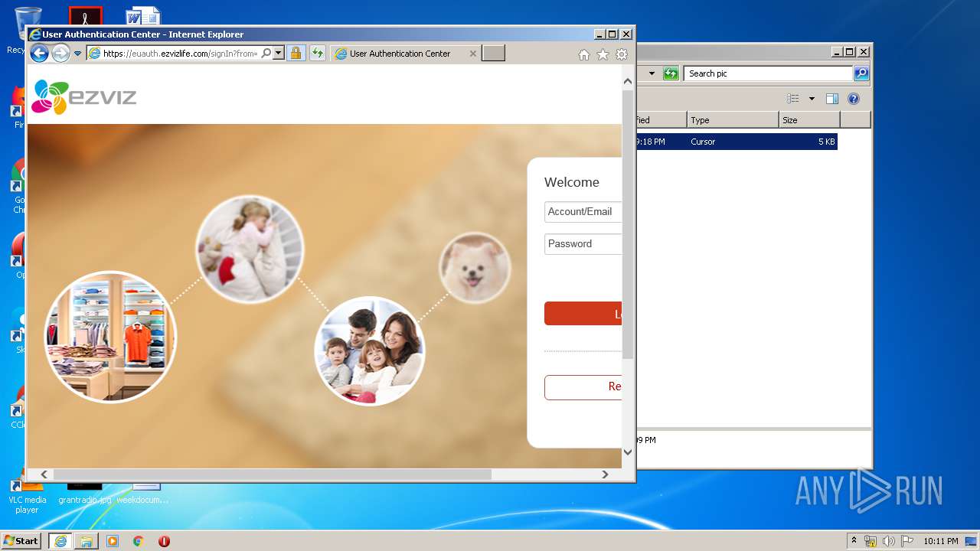Screen dimensions: 980x551
Task: Click the '5 KB' size cell
Action: click(x=826, y=142)
